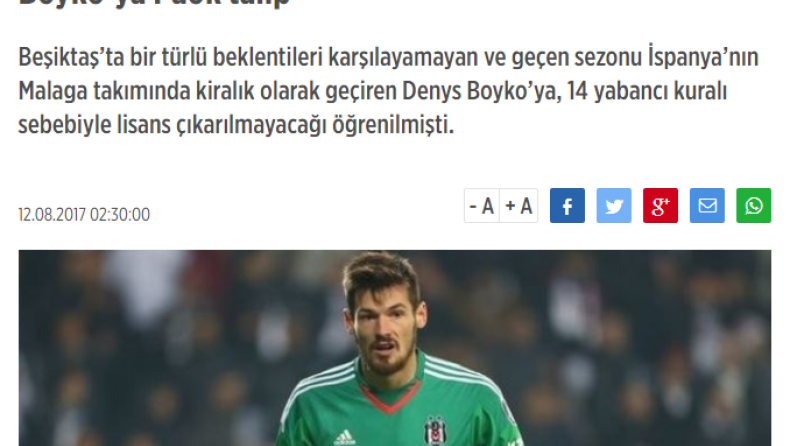
Task: Click the Beşiktaş crest on the jersey
Action: click(435, 431)
